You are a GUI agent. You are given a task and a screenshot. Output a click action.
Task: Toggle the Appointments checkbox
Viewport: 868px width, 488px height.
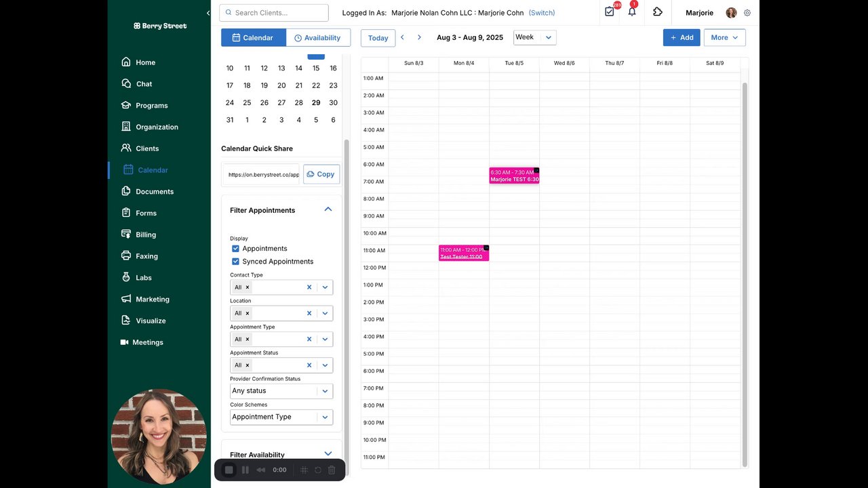236,249
